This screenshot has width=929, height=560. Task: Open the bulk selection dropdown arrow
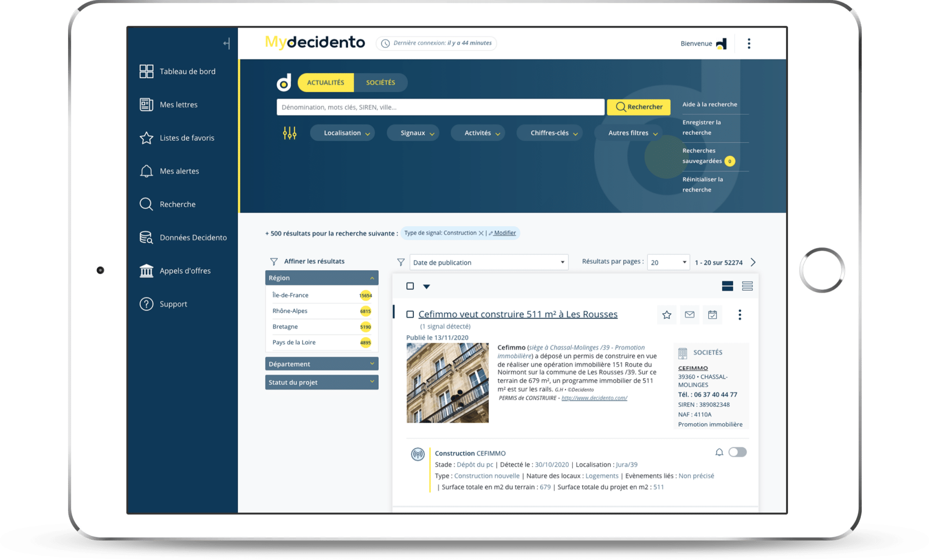(426, 287)
